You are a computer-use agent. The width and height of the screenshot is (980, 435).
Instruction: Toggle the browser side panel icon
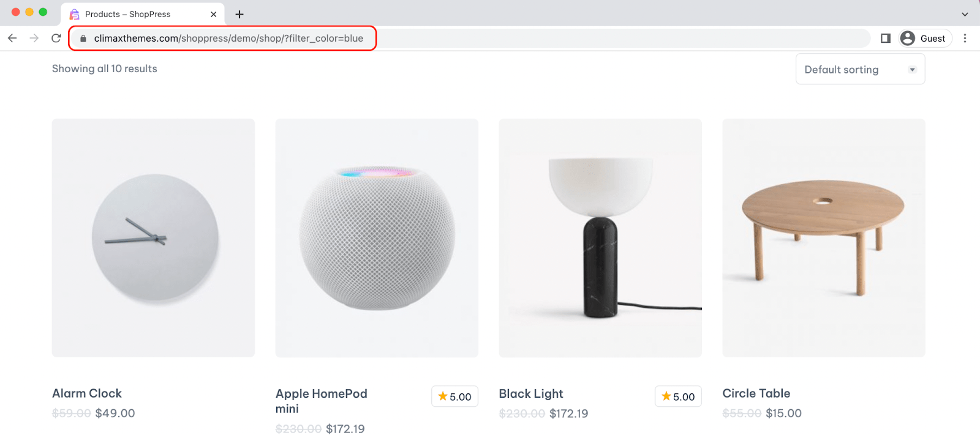coord(885,38)
